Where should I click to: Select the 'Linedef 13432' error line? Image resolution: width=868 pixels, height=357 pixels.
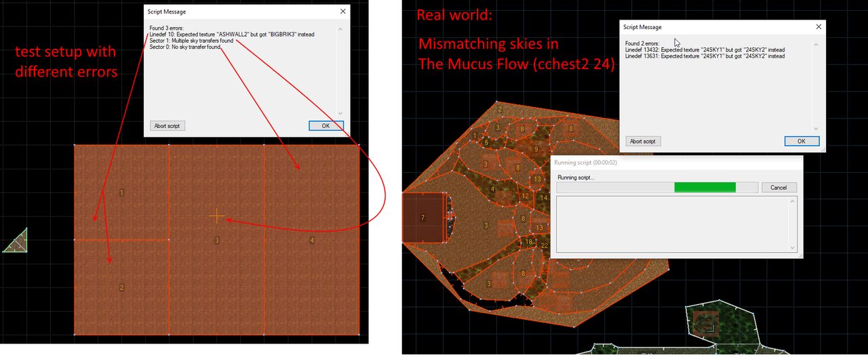pos(705,49)
